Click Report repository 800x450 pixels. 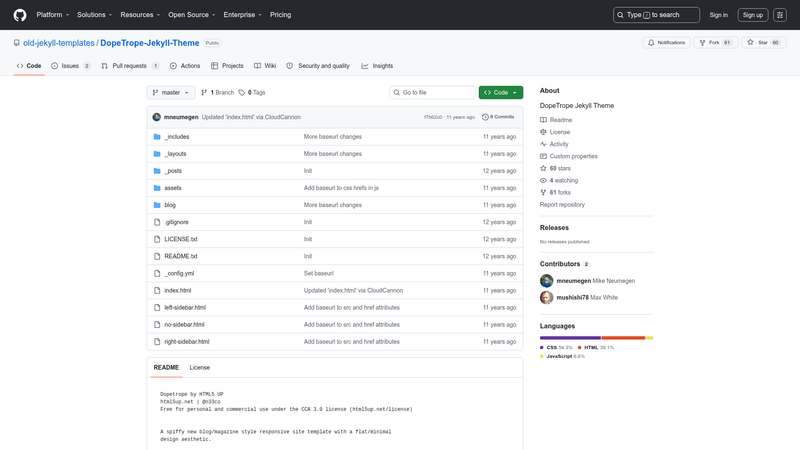(562, 205)
